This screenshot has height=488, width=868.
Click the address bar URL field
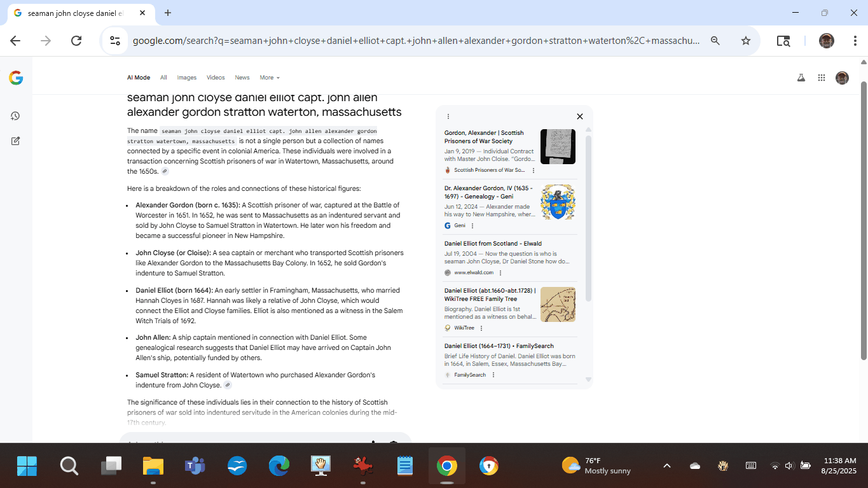click(x=416, y=41)
